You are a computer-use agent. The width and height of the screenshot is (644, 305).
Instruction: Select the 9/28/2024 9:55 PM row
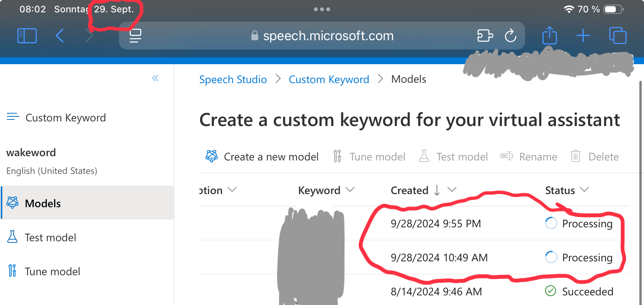[x=414, y=223]
